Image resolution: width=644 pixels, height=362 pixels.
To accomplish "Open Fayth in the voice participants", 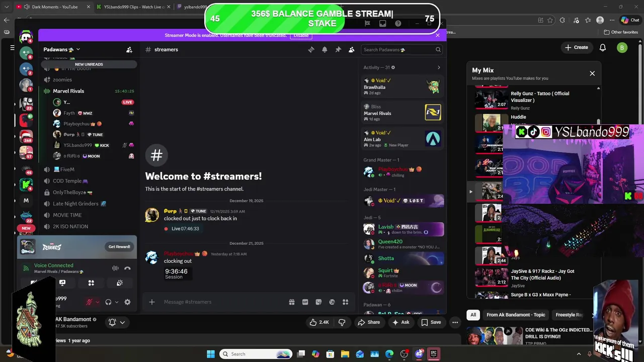I will (93, 113).
